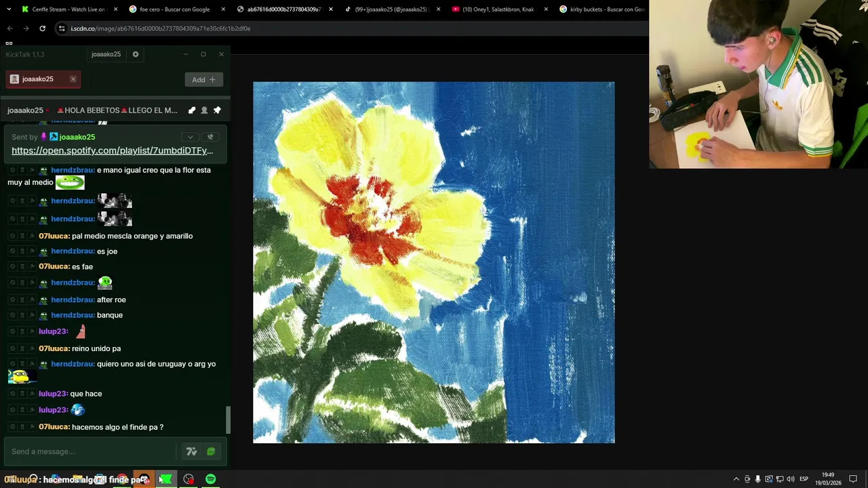868x488 pixels.
Task: Unpin the pinned message icon
Action: [x=210, y=137]
